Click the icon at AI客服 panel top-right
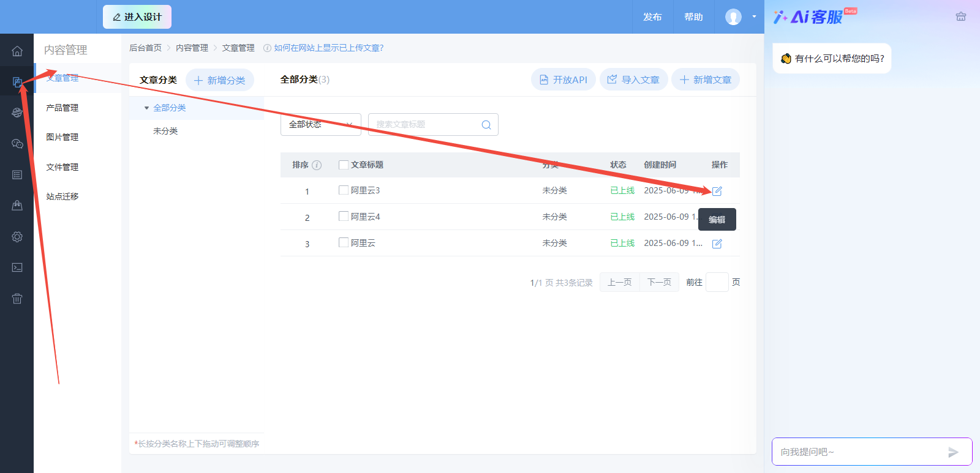This screenshot has height=473, width=980. tap(961, 17)
